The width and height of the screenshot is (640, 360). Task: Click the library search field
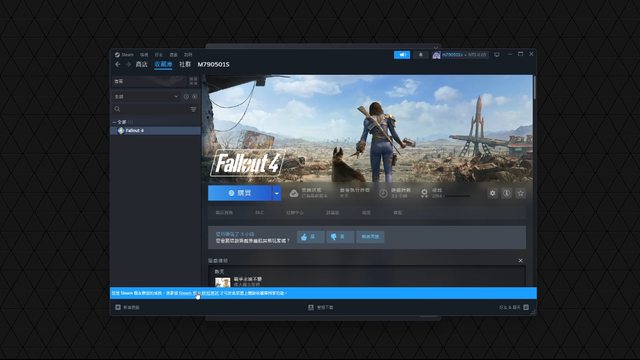click(x=151, y=109)
